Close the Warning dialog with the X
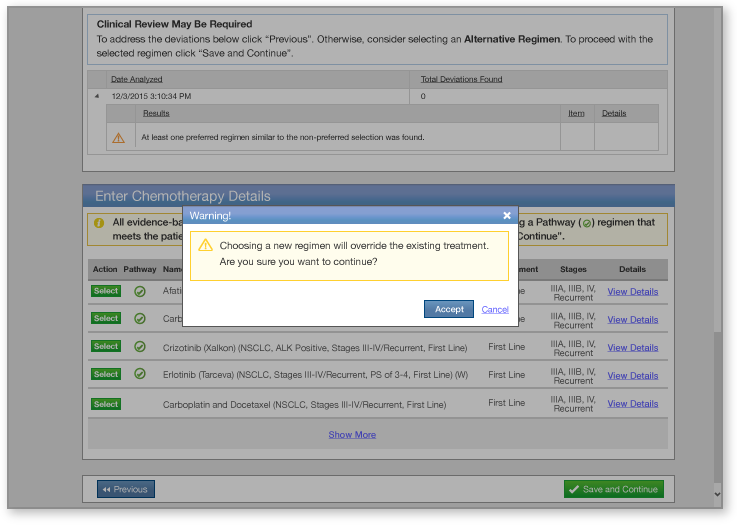 tap(507, 215)
